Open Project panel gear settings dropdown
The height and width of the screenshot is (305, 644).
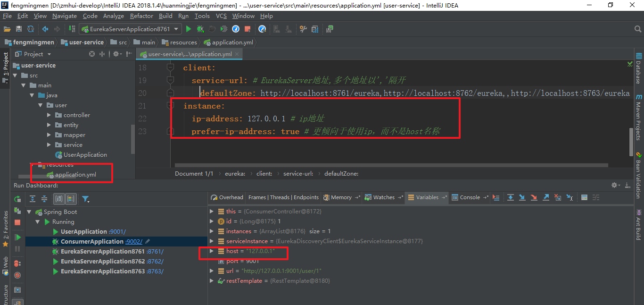pos(117,54)
